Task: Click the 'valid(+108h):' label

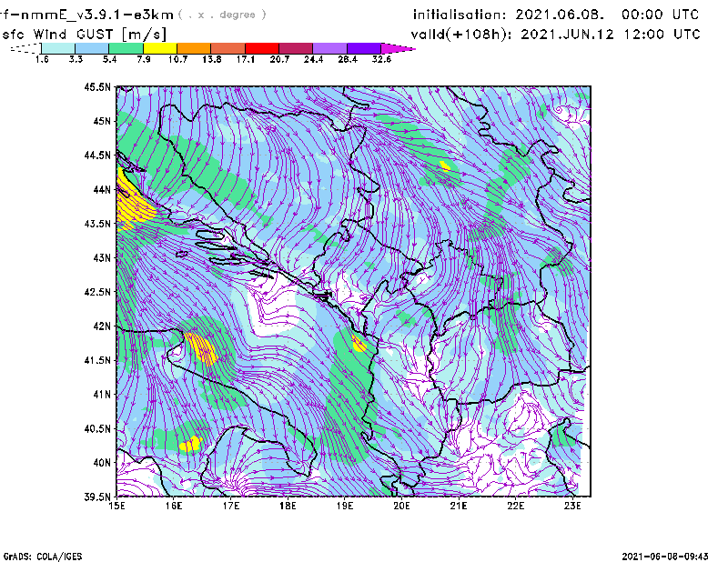Action: point(461,35)
